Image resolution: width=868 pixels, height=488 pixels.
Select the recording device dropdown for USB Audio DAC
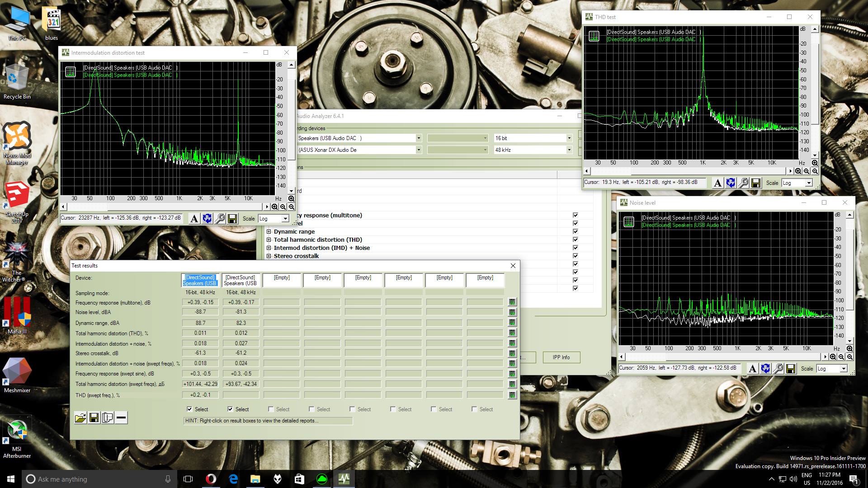358,138
